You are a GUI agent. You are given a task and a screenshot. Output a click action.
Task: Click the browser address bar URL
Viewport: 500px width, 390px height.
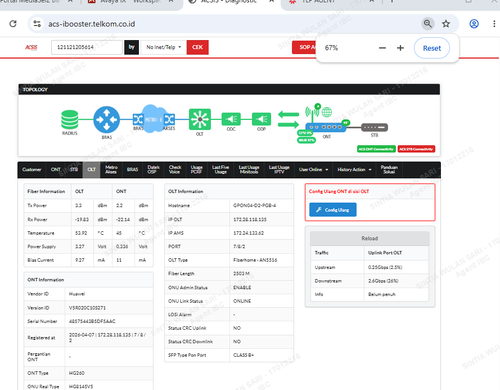[92, 24]
